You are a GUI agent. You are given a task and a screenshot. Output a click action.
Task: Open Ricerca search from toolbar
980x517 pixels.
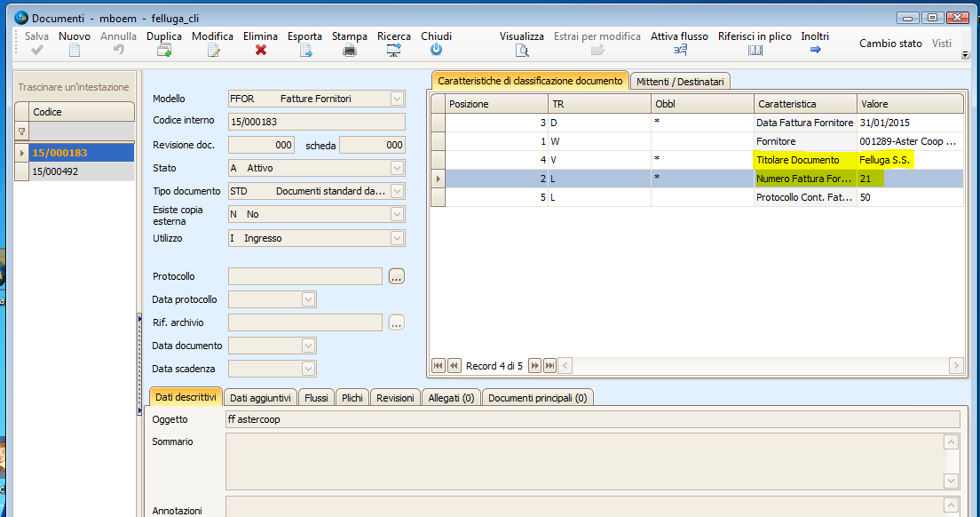[x=394, y=51]
